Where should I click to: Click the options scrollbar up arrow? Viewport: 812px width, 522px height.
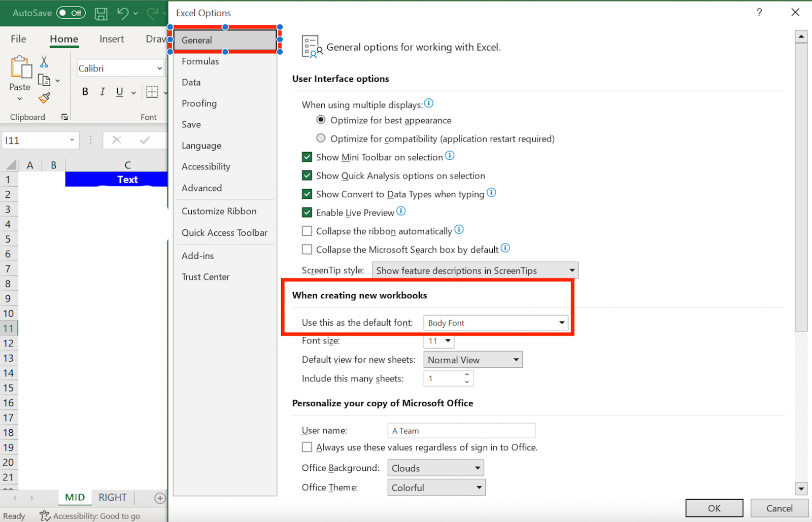[x=801, y=37]
